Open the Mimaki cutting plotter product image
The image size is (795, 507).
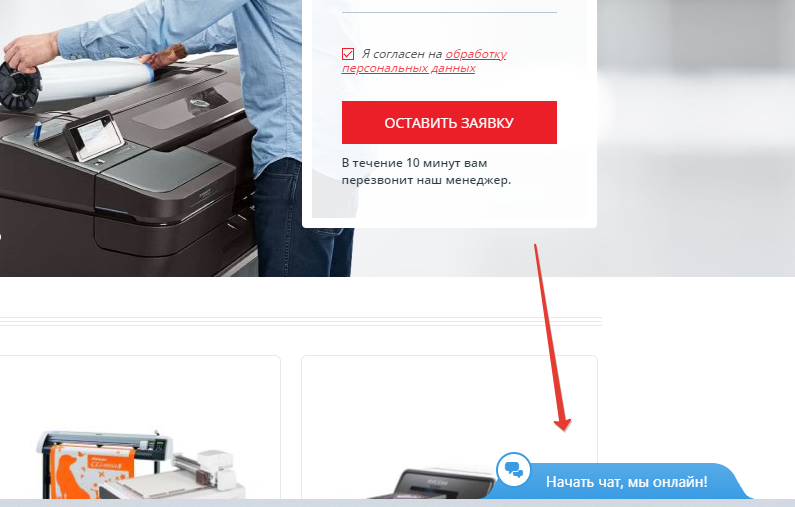click(141, 464)
